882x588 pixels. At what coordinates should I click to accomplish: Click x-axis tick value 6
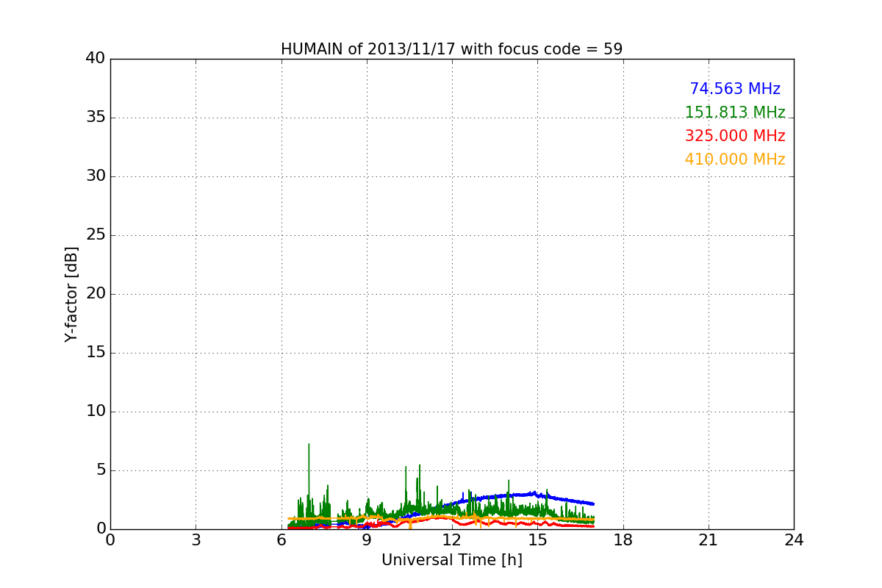[282, 540]
